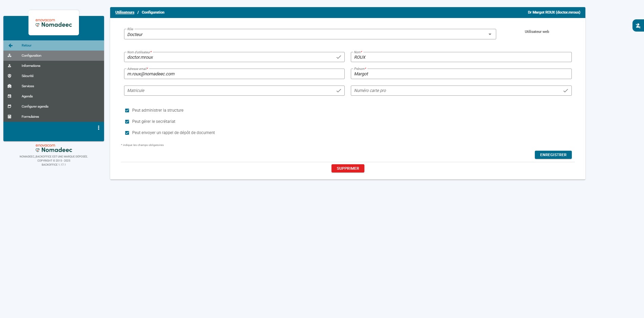Image resolution: width=644 pixels, height=318 pixels.
Task: Click the BACKOFFICE 1.17.1 version text
Action: tap(54, 165)
